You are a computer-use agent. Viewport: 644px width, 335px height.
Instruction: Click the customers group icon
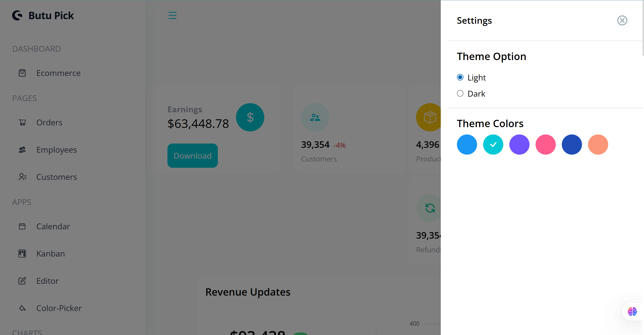tap(315, 117)
